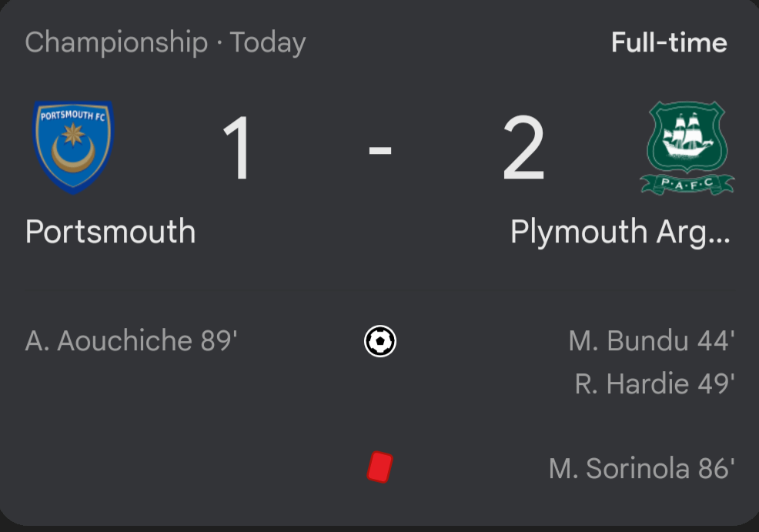Click the goal indicator between scorers
759x532 pixels.
[x=380, y=341]
